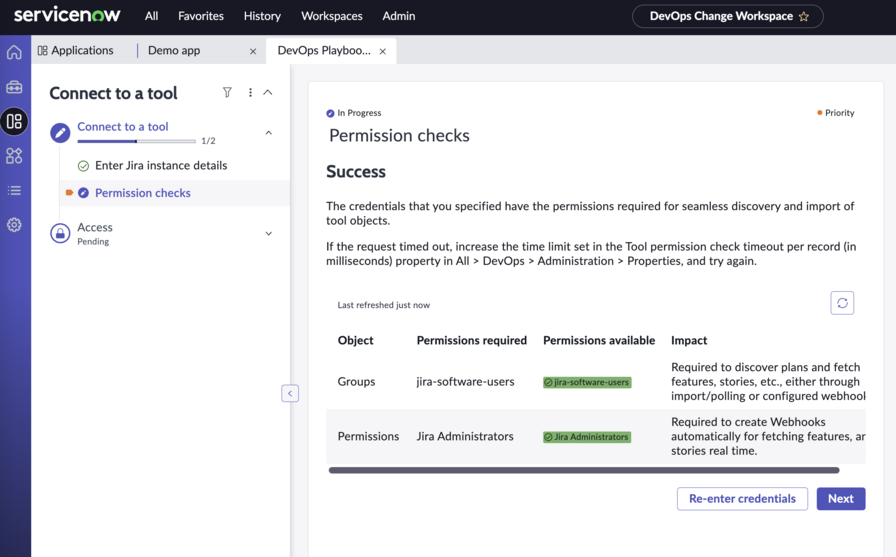Click the Permissions required column header
Viewport: 896px width, 557px height.
471,340
